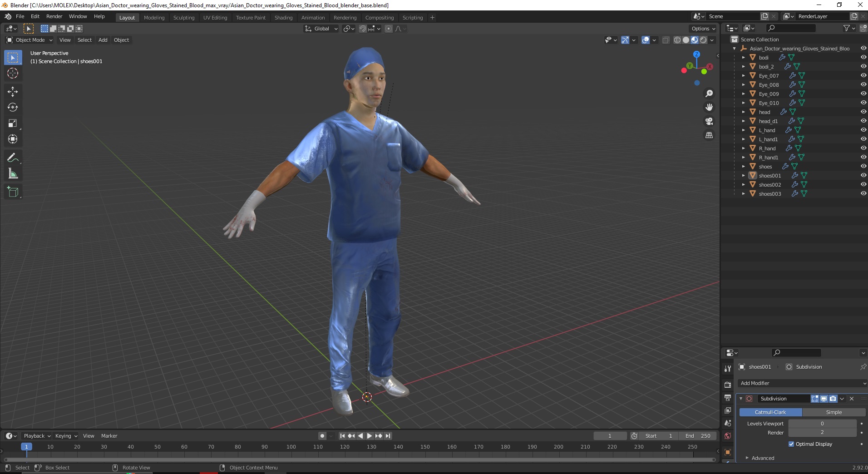Hide the shoes001 object in viewport
The image size is (868, 474).
[863, 175]
